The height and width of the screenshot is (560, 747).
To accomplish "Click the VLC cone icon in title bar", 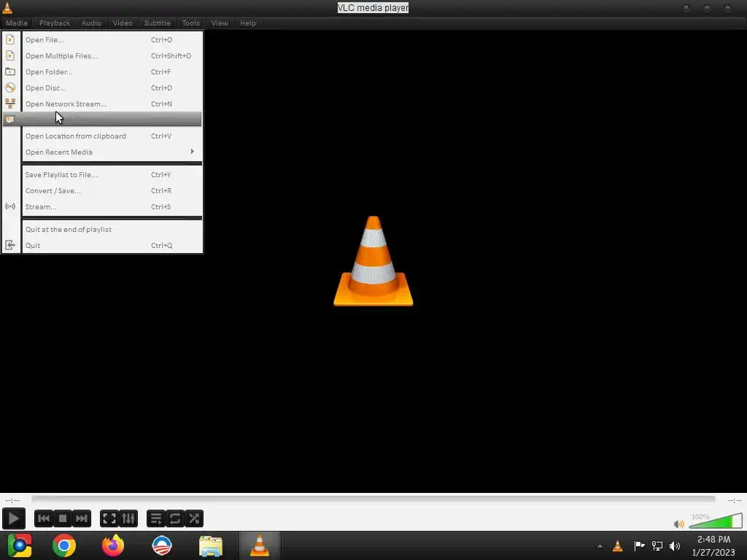I will (7, 7).
